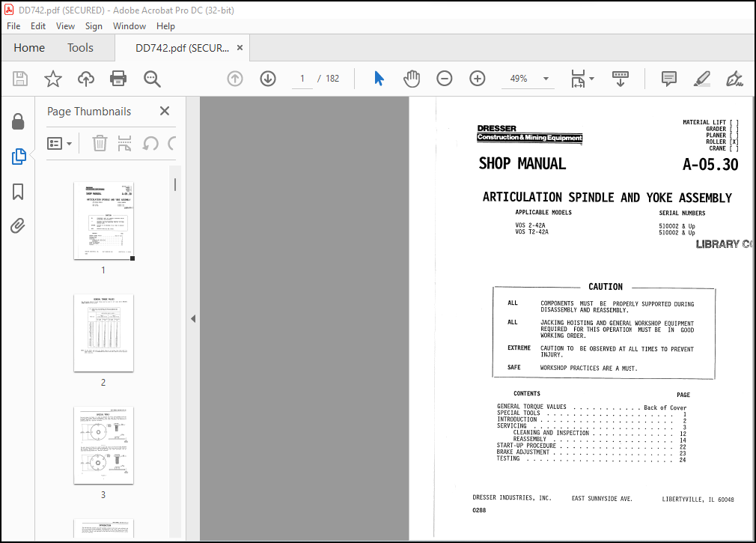Screen dimensions: 756x543
Task: Open the Sign document pen tool
Action: pyautogui.click(x=734, y=79)
